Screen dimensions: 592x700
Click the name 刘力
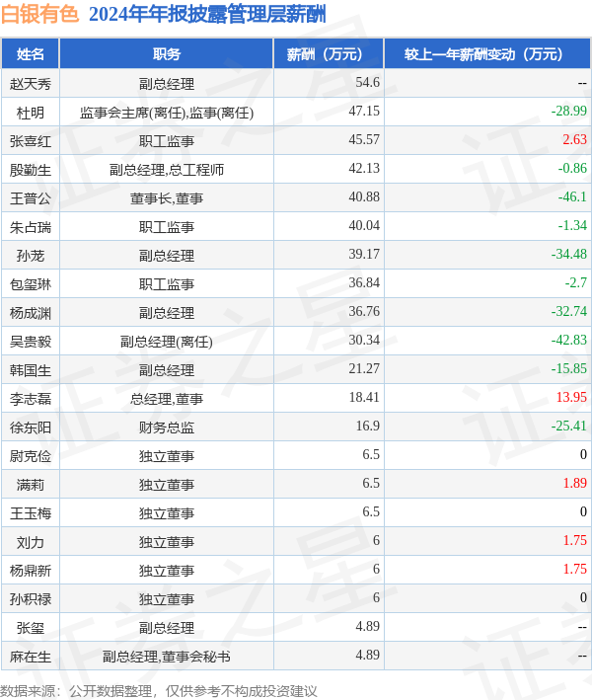click(31, 542)
